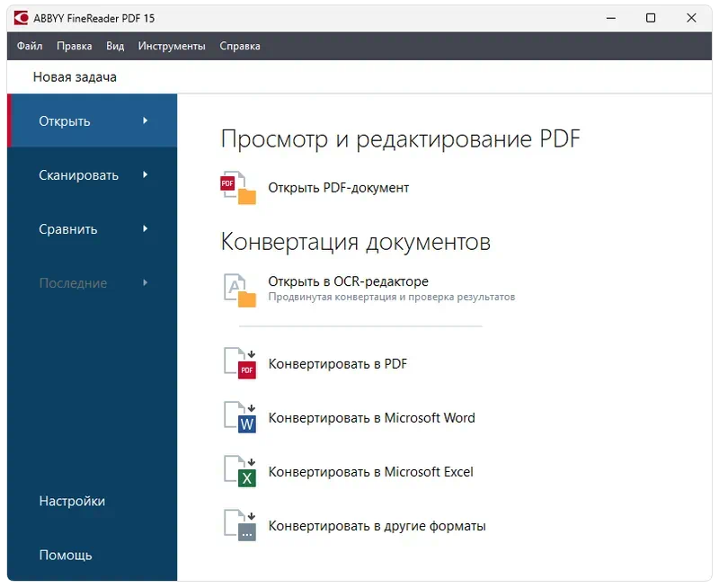Image resolution: width=719 pixels, height=588 pixels.
Task: Open the Вид menu
Action: (x=115, y=46)
